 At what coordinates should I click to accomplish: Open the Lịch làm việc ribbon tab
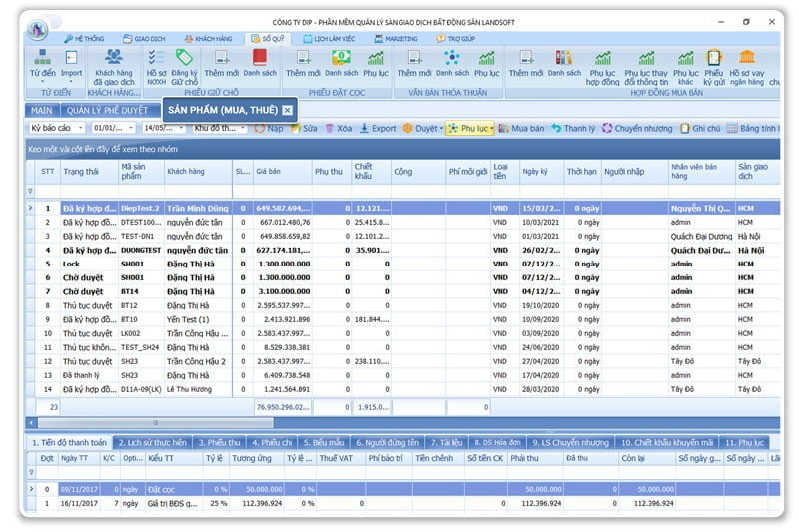[328, 38]
